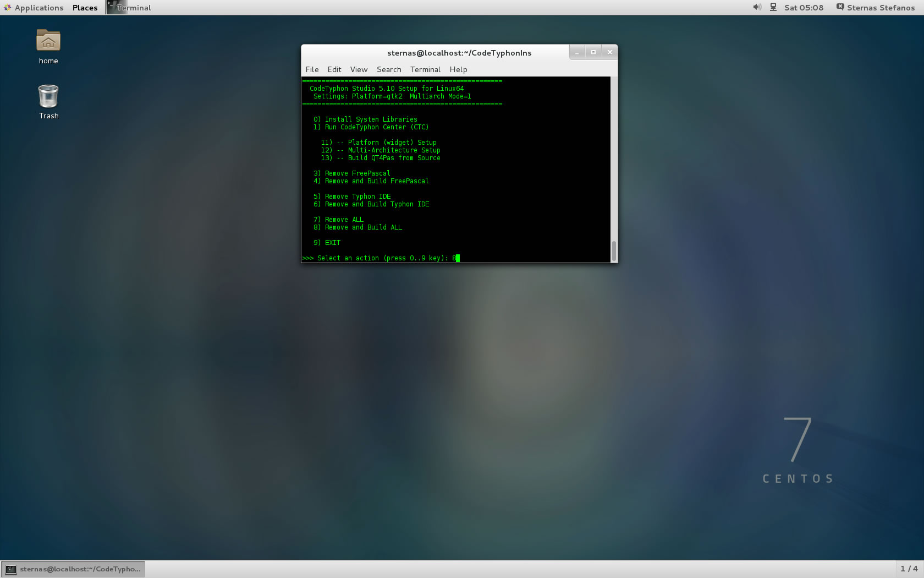Open the Trash desktop icon
This screenshot has width=924, height=578.
(x=48, y=102)
